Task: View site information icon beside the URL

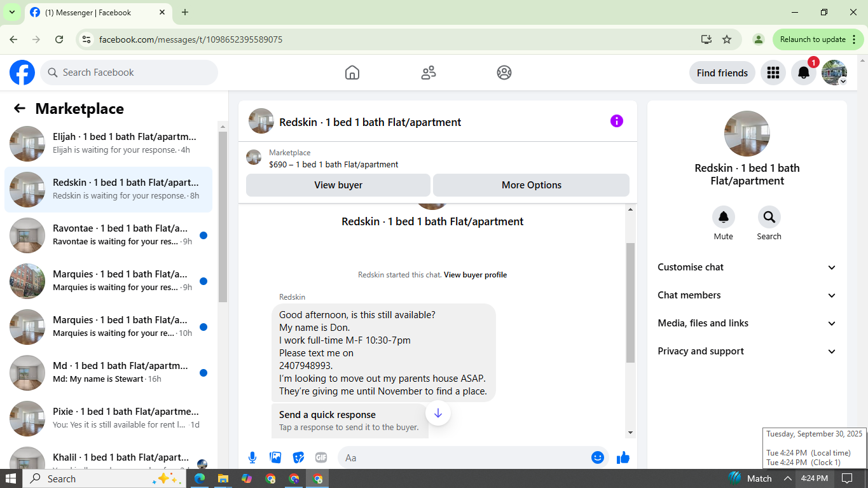Action: tap(87, 39)
